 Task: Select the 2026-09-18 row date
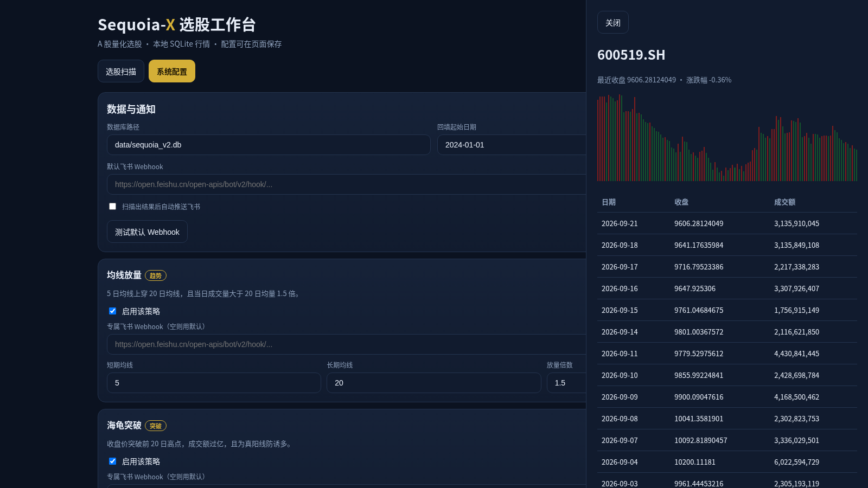coord(620,245)
